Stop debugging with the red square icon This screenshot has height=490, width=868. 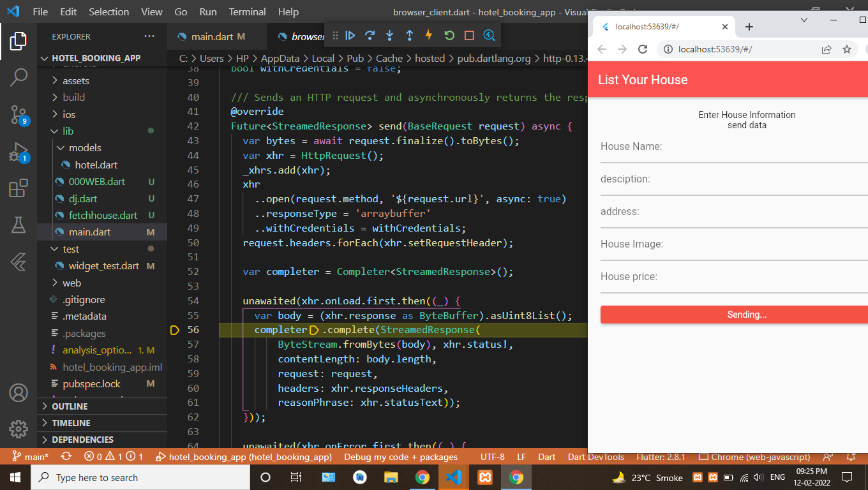click(x=469, y=36)
